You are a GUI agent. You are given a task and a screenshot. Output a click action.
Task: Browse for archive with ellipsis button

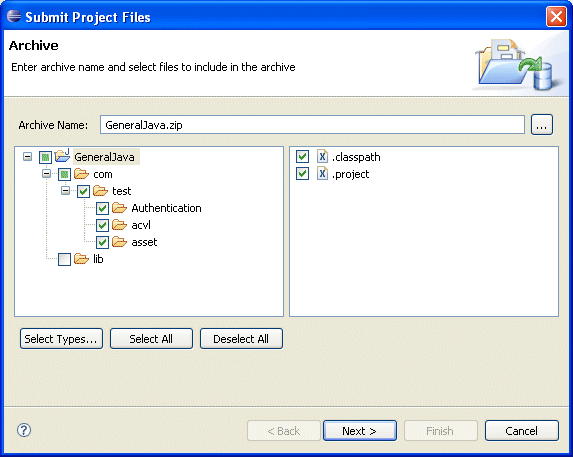(x=542, y=125)
